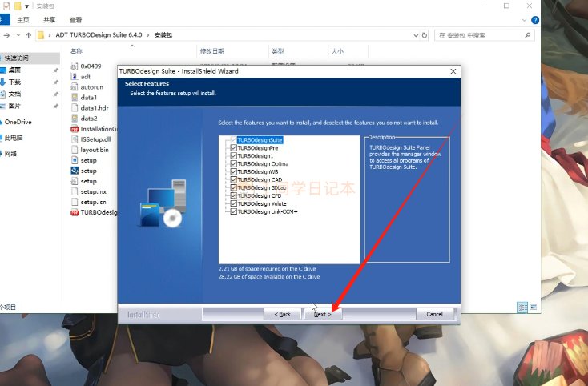The width and height of the screenshot is (588, 386).
Task: Toggle TURBOdesignSuite checkbox
Action: 234,140
